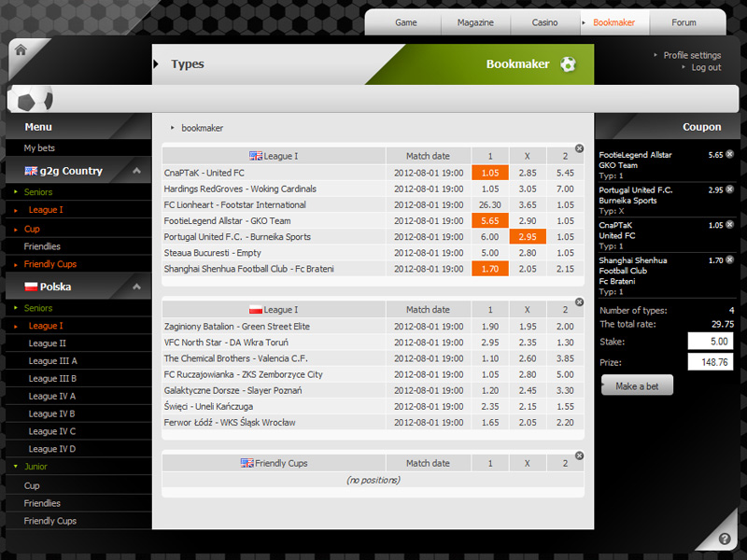Collapse the g2g Country menu section
This screenshot has width=747, height=560.
136,171
